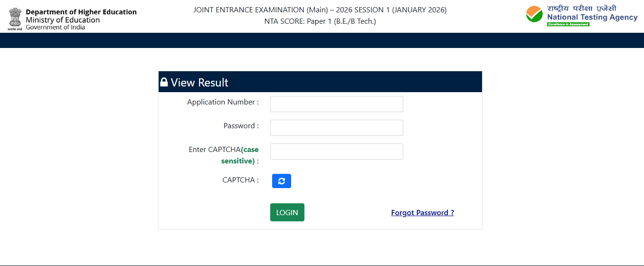Click the Password : label
Image resolution: width=644 pixels, height=266 pixels.
point(241,126)
